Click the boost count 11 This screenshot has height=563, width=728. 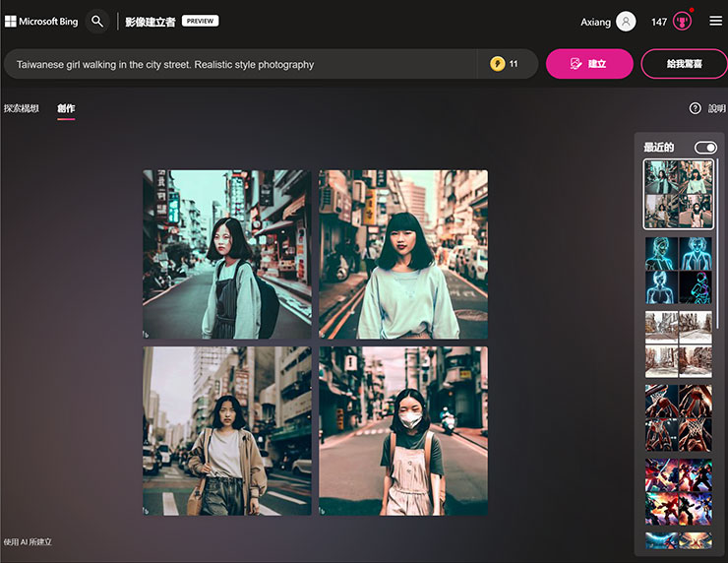tap(513, 64)
